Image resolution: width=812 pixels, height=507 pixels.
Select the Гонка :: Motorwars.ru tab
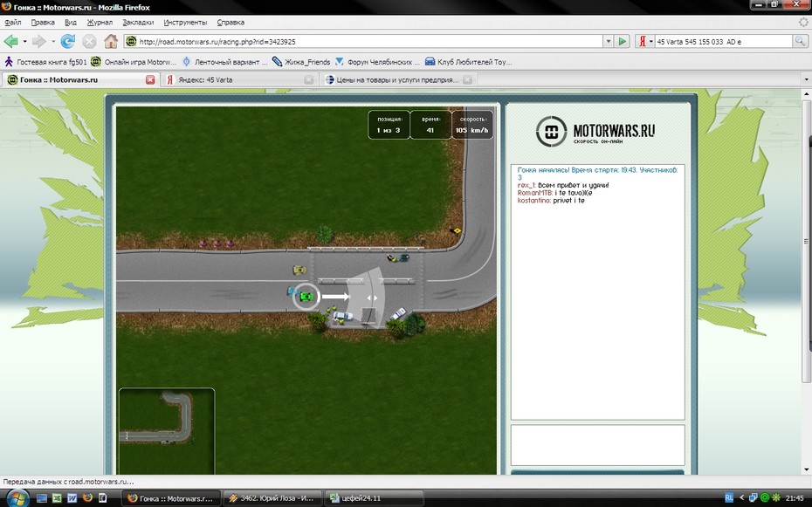point(79,79)
